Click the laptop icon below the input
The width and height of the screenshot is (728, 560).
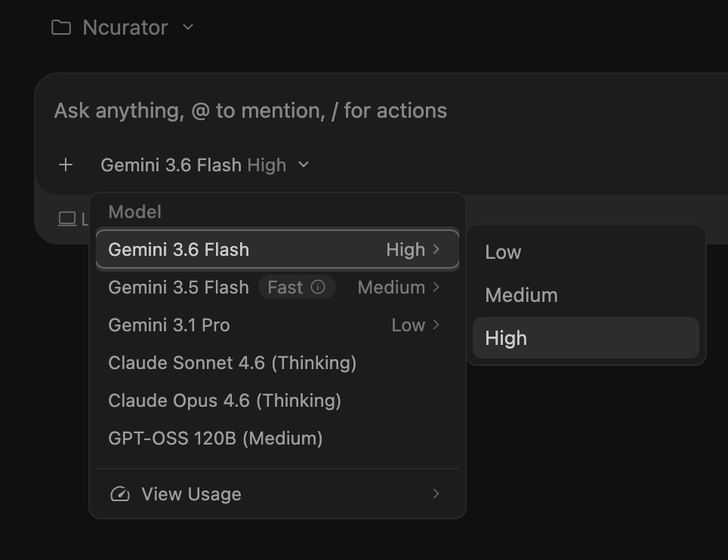point(67,219)
